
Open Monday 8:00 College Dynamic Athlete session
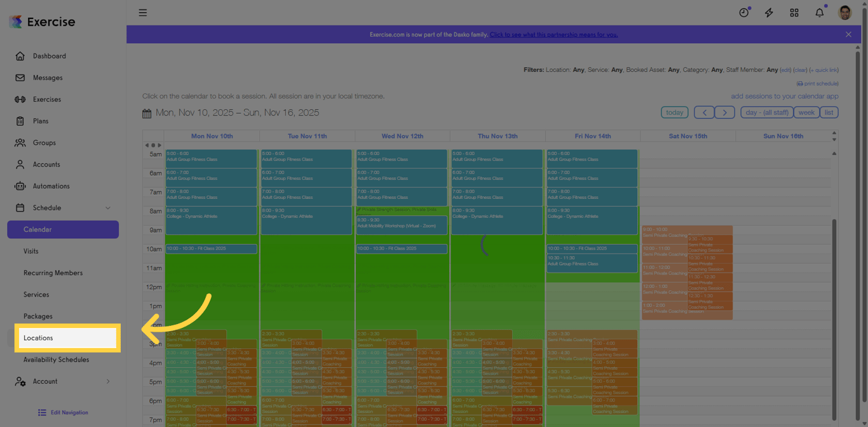[x=211, y=220]
